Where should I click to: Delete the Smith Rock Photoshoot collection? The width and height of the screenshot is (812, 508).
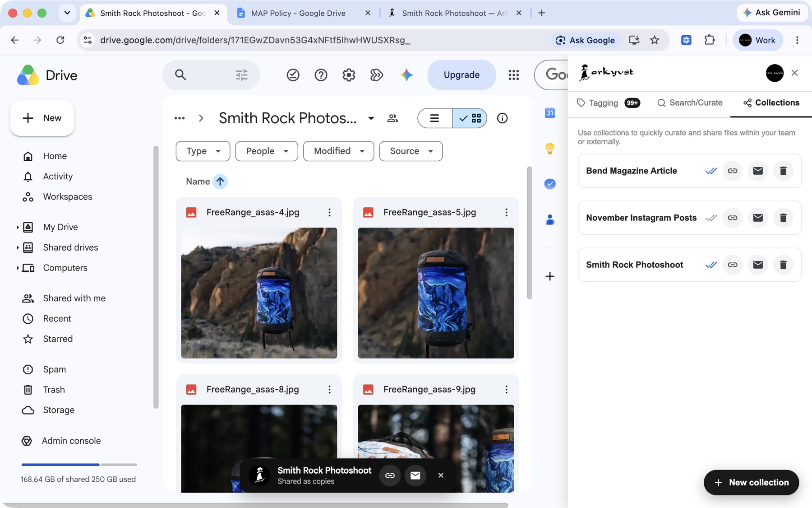[x=783, y=265]
